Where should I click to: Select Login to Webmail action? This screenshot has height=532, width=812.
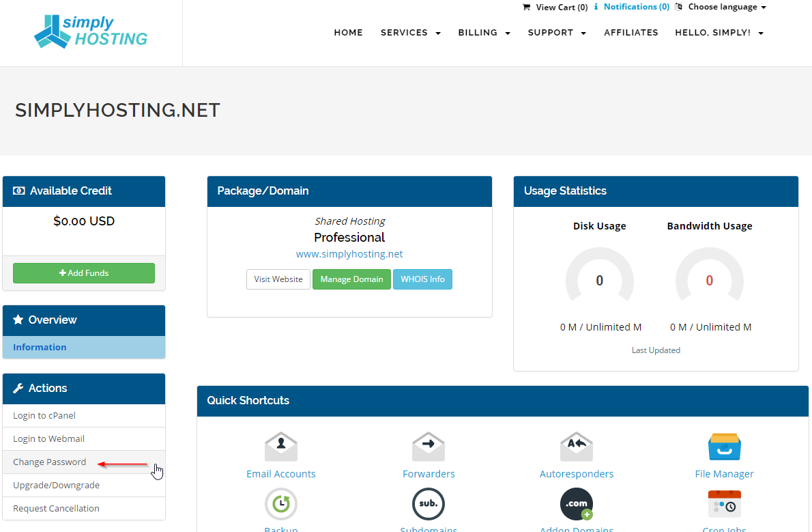84,438
